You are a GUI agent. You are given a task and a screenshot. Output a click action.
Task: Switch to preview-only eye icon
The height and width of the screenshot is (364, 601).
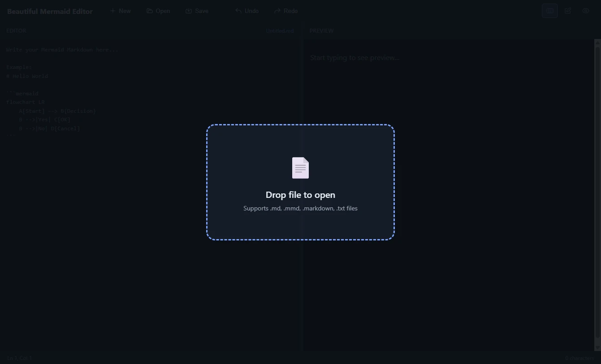point(586,11)
